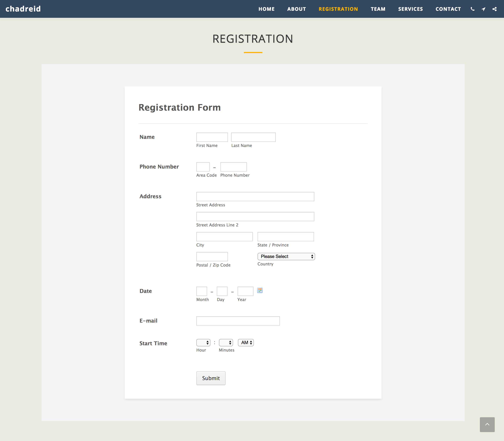Open the date picker calendar icon
Screen dimensions: 504x441
point(260,290)
